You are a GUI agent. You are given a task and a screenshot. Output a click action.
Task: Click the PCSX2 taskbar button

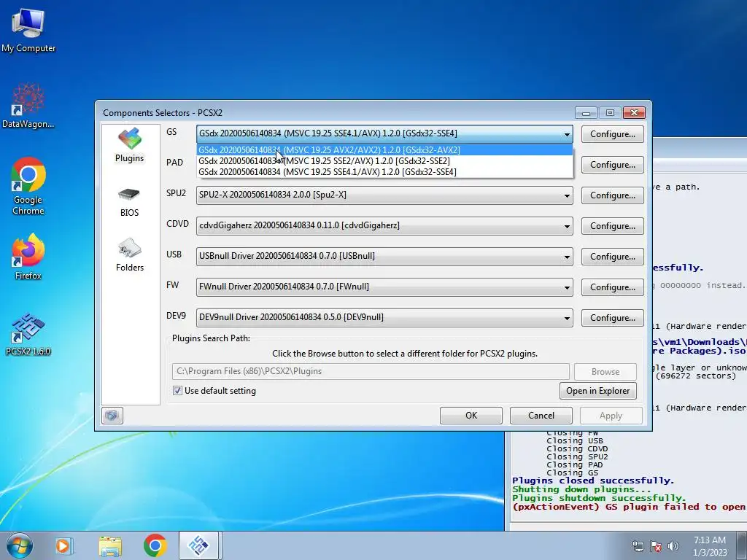point(198,545)
